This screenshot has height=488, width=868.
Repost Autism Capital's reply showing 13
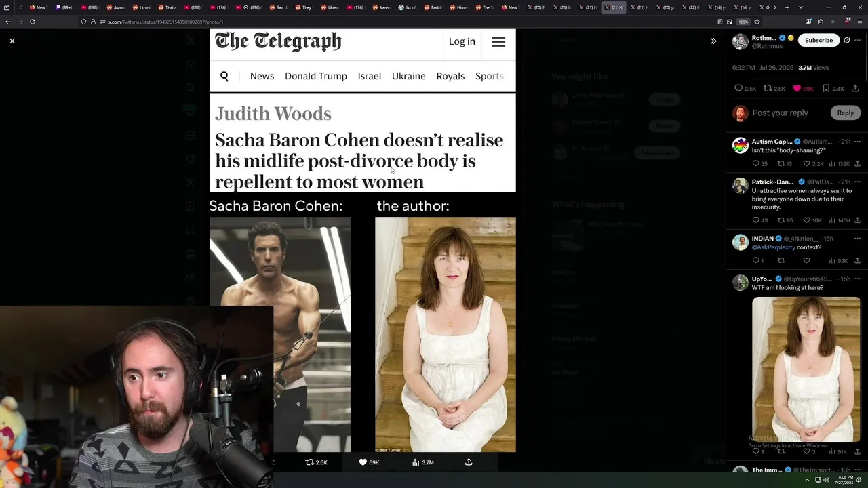pos(785,164)
